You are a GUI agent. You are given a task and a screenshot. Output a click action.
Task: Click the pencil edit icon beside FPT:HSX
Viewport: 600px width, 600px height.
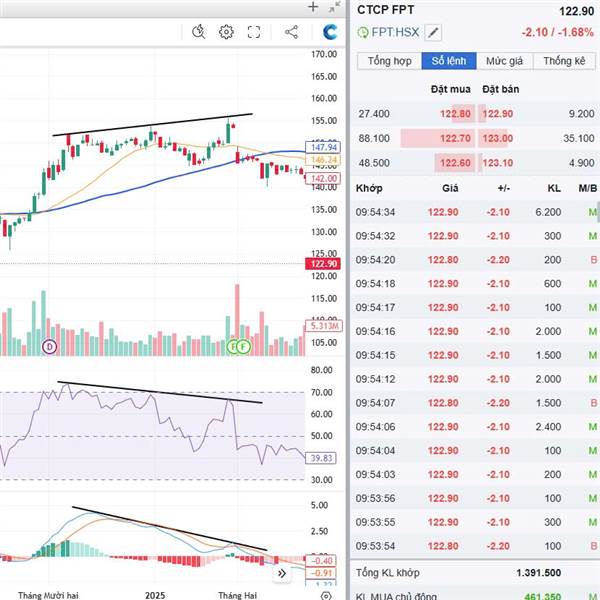coord(433,32)
